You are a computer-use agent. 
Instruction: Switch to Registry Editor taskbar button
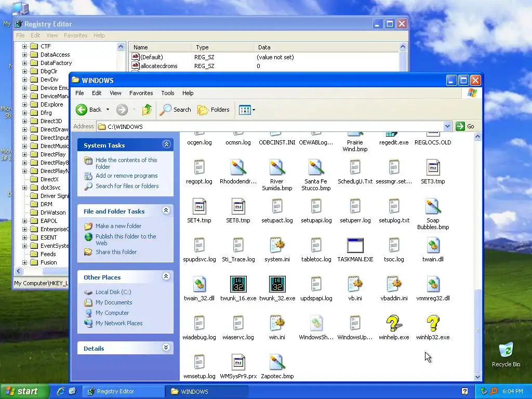tap(123, 391)
